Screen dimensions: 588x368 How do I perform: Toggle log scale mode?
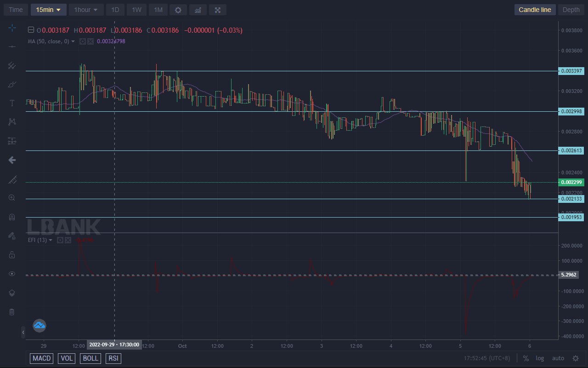point(540,358)
